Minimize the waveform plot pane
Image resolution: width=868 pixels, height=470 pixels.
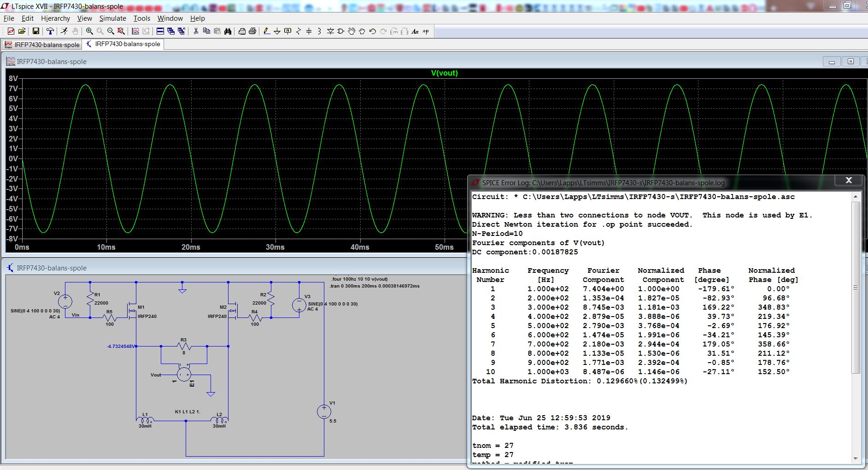point(832,62)
